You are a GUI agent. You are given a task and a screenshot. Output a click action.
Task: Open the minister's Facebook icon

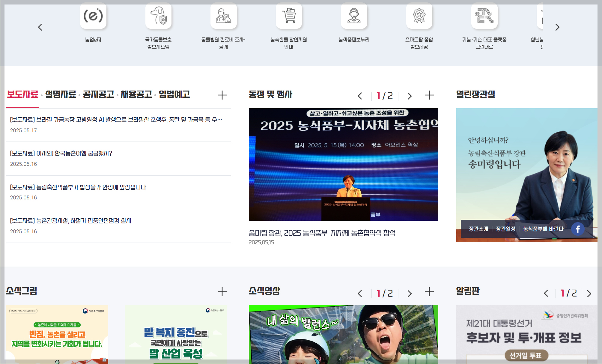pos(578,229)
